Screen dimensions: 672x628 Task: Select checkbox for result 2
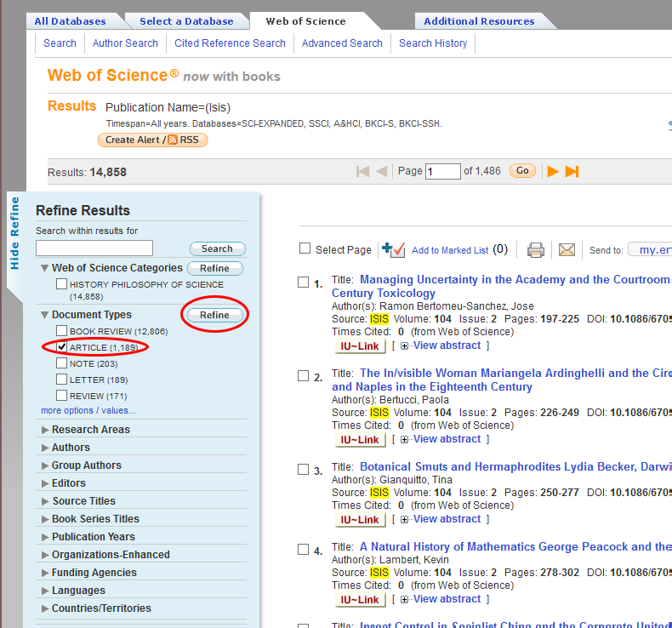tap(303, 375)
